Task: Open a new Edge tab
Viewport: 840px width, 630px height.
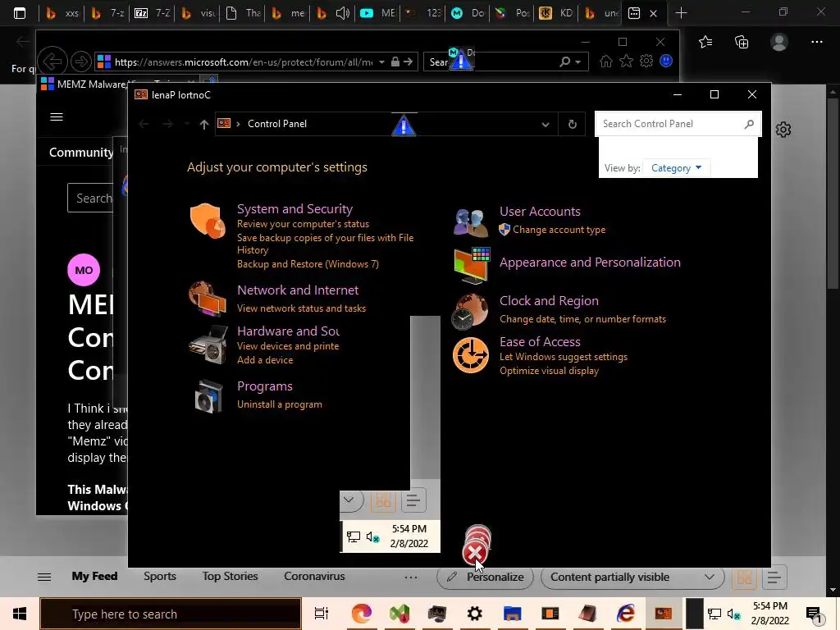Action: coord(681,13)
